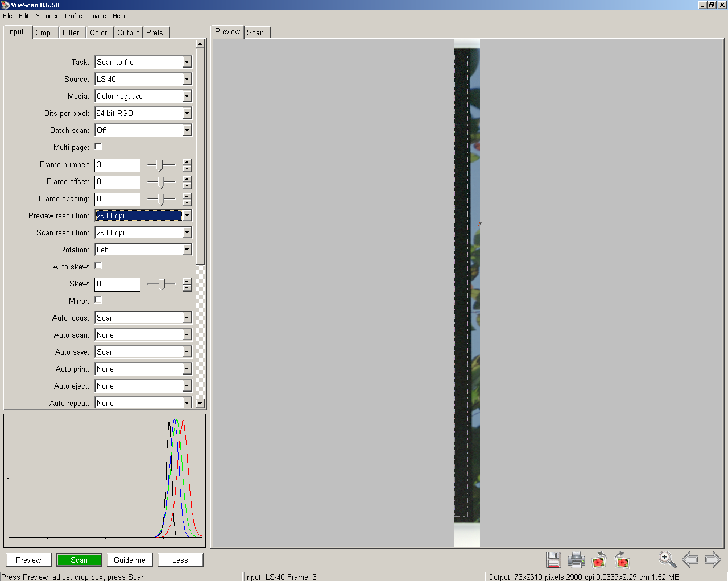Screen dimensions: 728x582
Task: Click in the Frame offset input field
Action: 117,182
